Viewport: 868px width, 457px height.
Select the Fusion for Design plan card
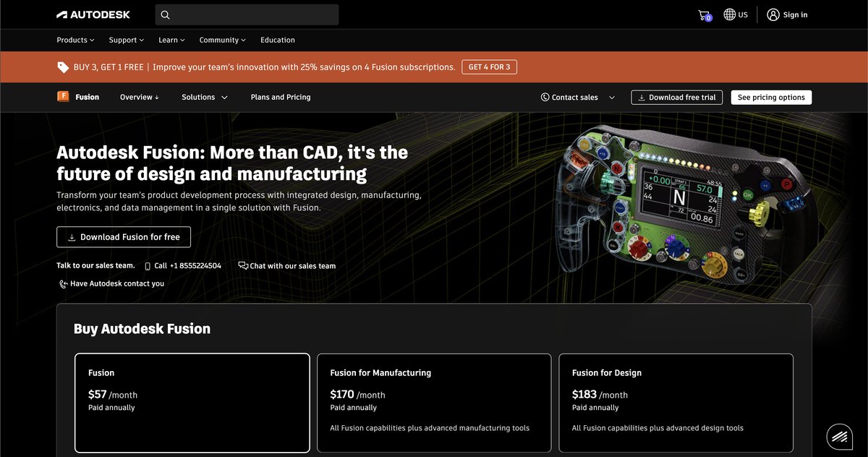[x=676, y=403]
